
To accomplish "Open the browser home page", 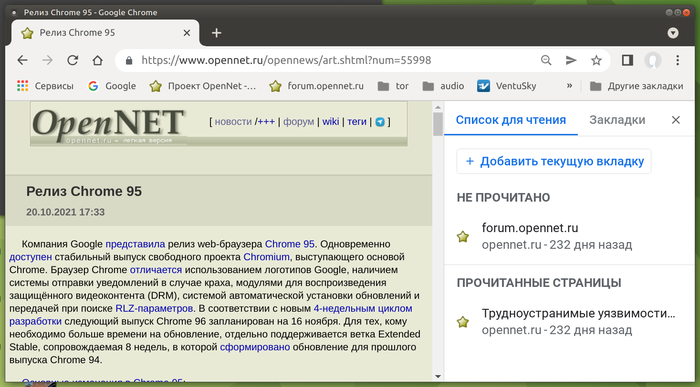I will 97,60.
